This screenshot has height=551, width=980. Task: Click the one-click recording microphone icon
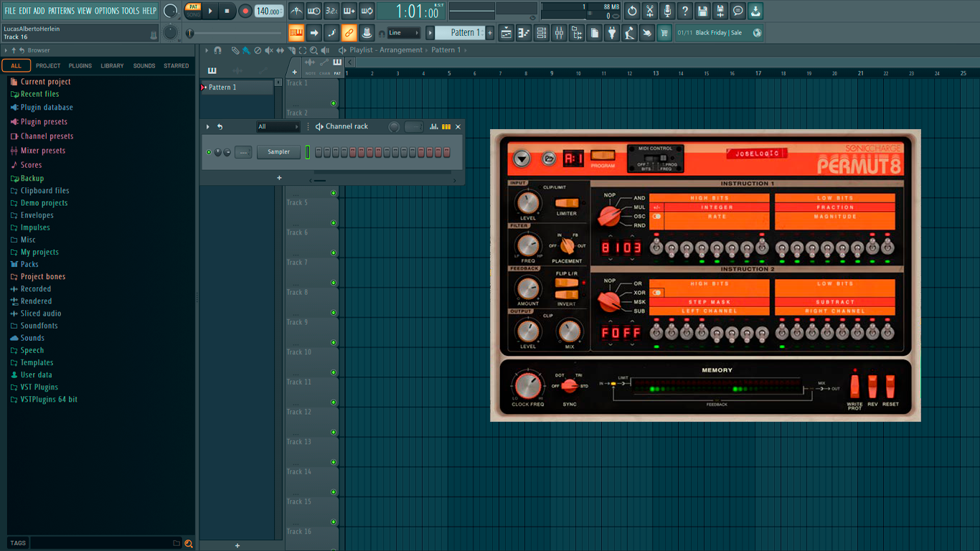[667, 11]
